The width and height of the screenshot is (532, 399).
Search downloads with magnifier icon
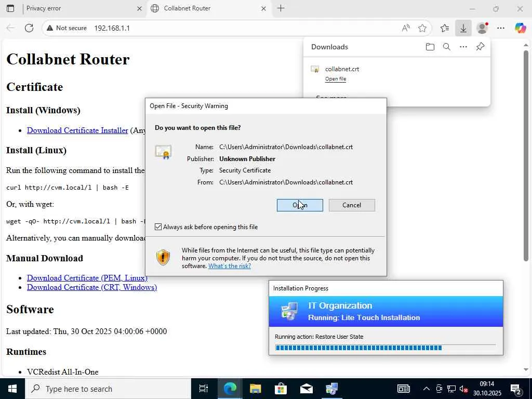[x=446, y=47]
